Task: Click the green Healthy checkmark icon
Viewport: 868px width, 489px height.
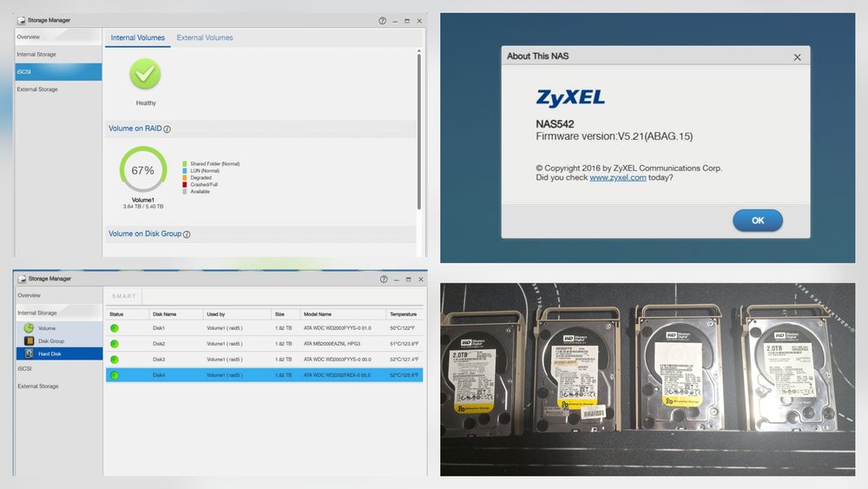Action: 145,74
